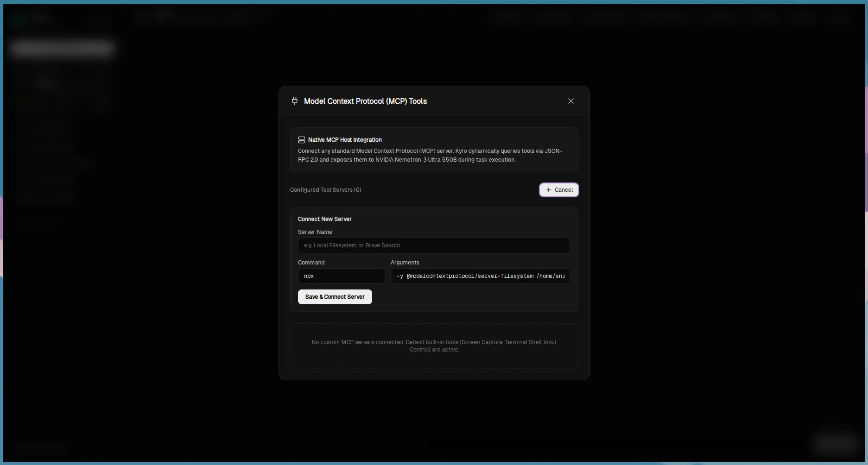Save and connect the new server
This screenshot has width=868, height=465.
335,297
